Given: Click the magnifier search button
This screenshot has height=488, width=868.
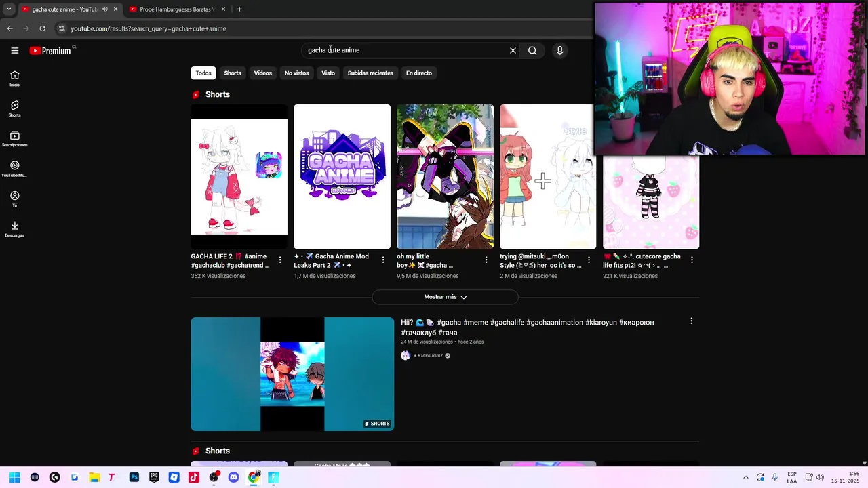Looking at the screenshot, I should (x=532, y=50).
